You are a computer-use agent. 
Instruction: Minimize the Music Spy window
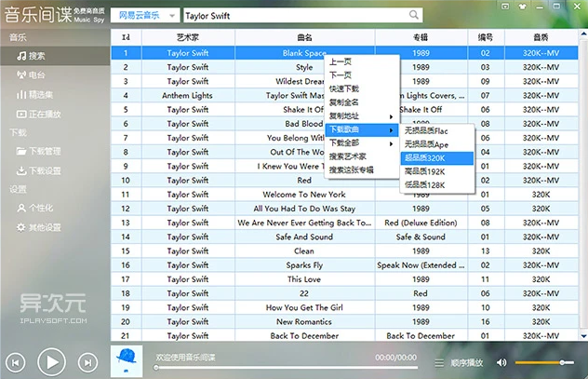point(540,7)
